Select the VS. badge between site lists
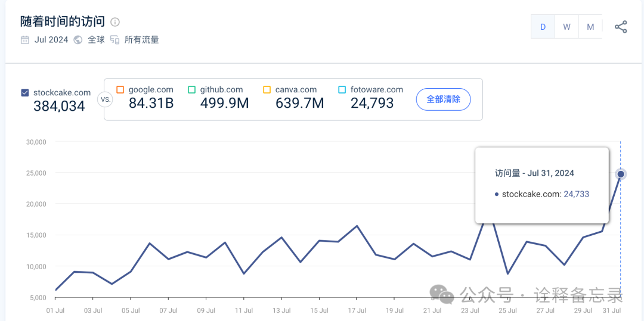Screen dimensions: 644x321 tap(105, 99)
